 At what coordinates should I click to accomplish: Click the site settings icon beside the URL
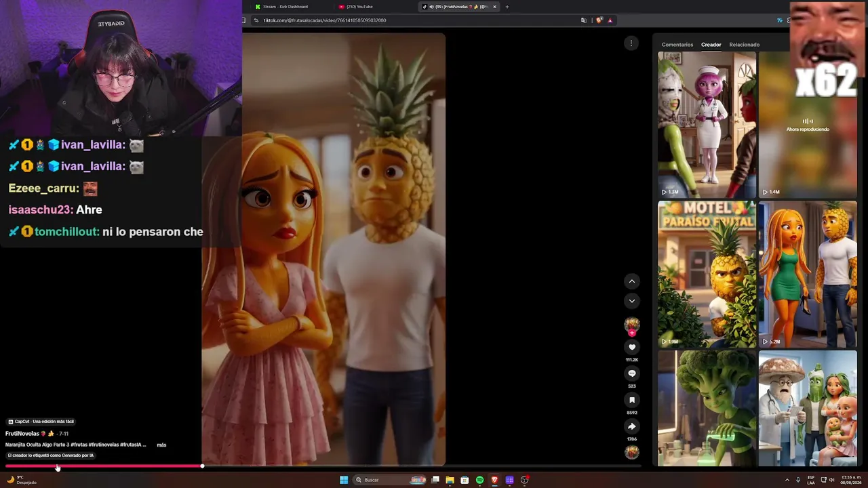coord(256,20)
